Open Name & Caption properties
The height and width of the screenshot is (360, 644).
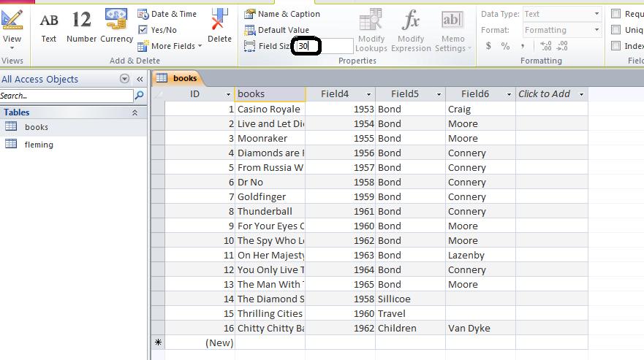pos(281,14)
